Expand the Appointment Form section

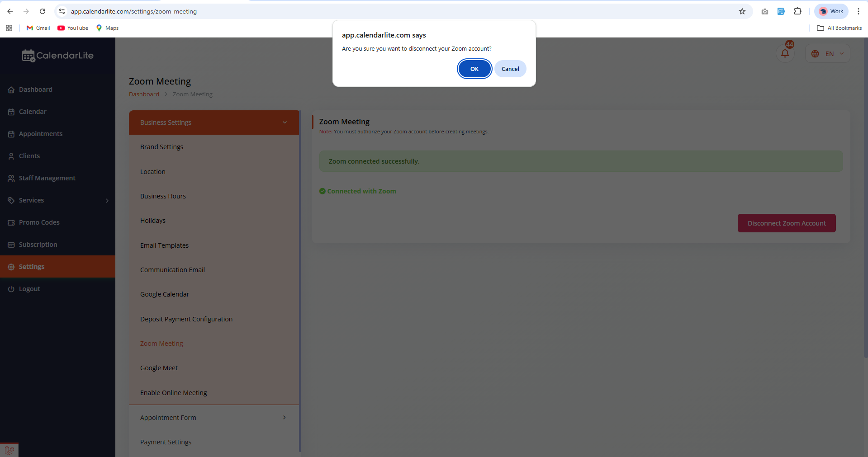point(214,418)
